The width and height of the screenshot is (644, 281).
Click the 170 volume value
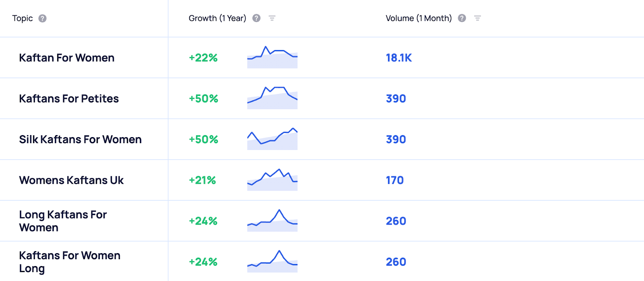(395, 180)
